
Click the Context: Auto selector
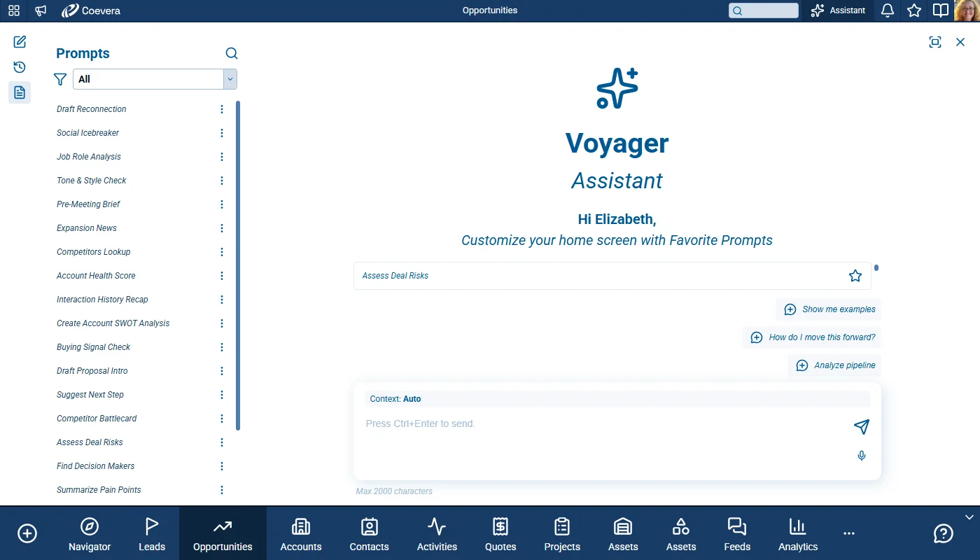pyautogui.click(x=617, y=399)
